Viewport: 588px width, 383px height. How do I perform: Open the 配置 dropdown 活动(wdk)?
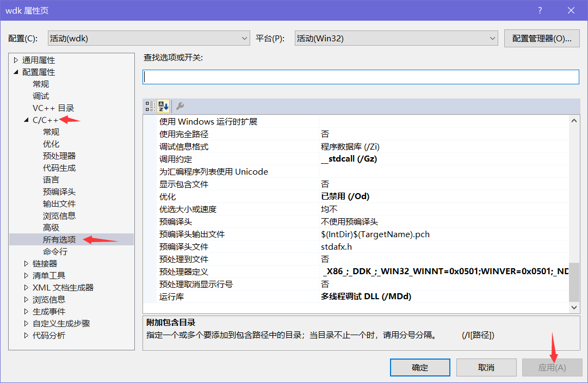tap(149, 38)
